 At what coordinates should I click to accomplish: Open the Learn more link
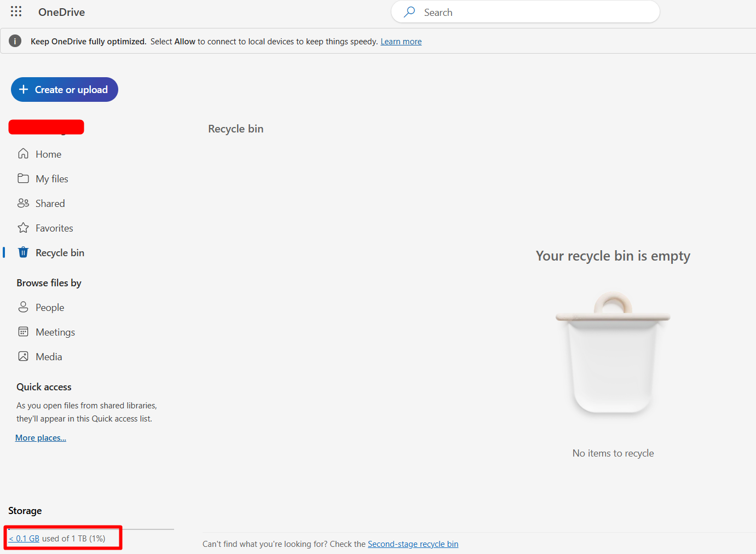point(401,42)
